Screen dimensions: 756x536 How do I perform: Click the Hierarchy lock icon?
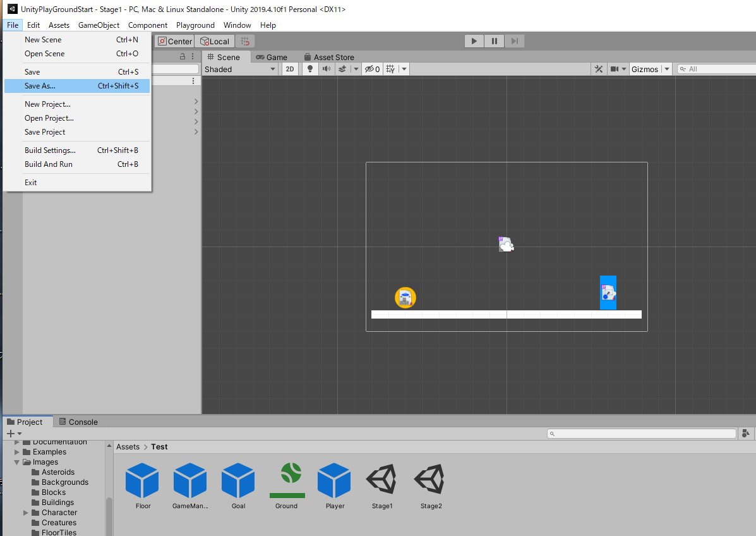[x=183, y=56]
